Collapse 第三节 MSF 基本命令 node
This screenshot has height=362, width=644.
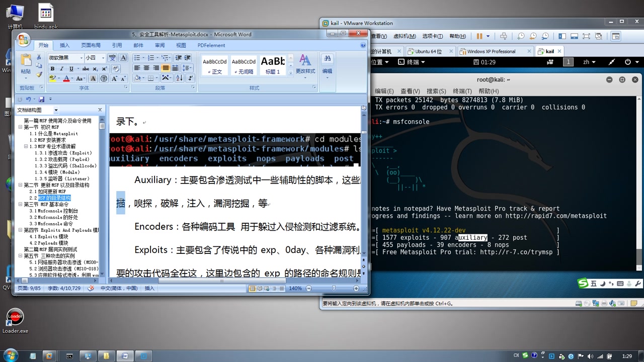(21, 205)
